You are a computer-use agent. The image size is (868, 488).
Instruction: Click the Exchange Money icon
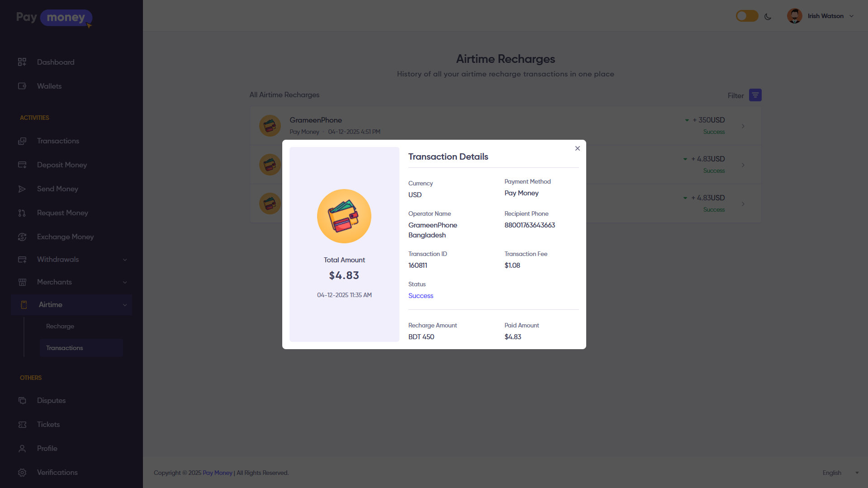(x=22, y=237)
